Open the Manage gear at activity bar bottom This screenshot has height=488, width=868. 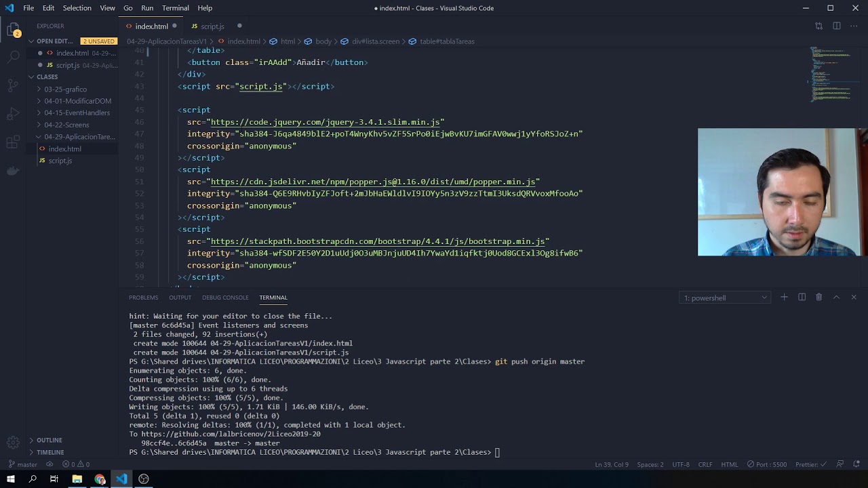pos(13,443)
